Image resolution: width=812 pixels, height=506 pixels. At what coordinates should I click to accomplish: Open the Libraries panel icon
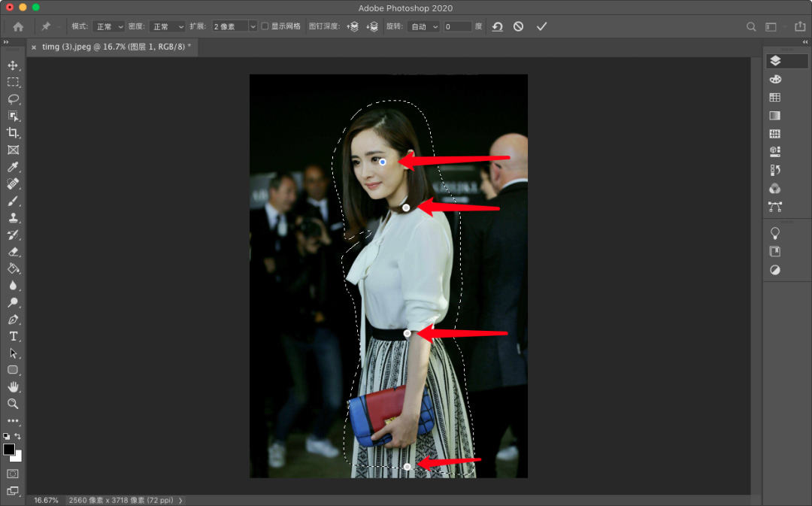(775, 252)
